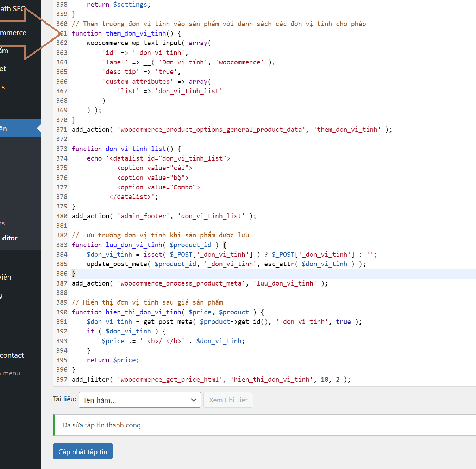The width and height of the screenshot is (476, 469).
Task: Click the get_post_meta code on line 391
Action: [224, 321]
